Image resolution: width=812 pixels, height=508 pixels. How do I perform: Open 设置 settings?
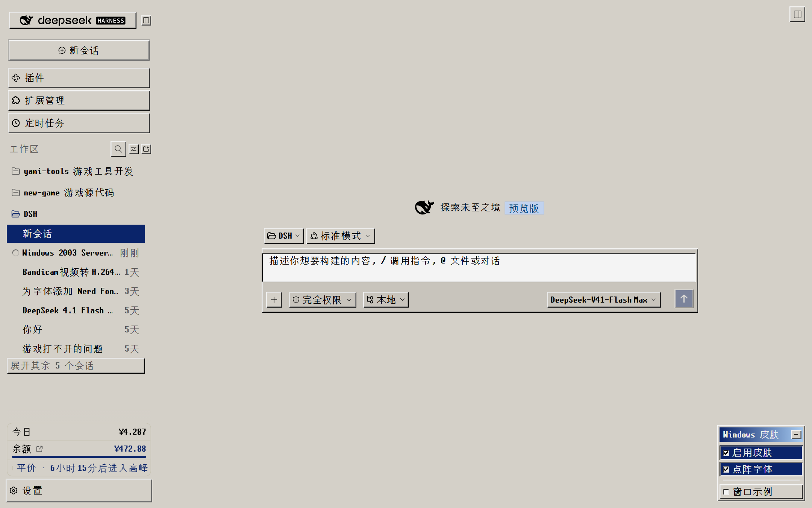(x=79, y=491)
